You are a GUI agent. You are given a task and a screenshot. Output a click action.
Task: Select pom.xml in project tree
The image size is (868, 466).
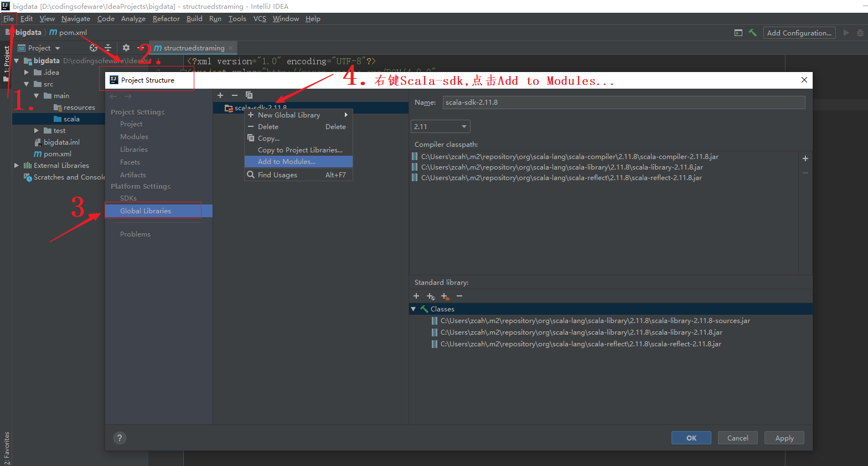[x=57, y=154]
